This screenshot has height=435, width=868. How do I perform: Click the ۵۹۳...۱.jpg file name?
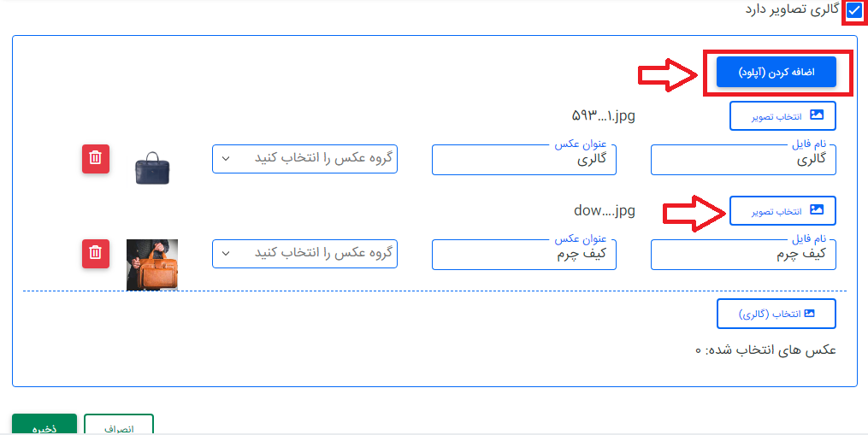coord(603,115)
